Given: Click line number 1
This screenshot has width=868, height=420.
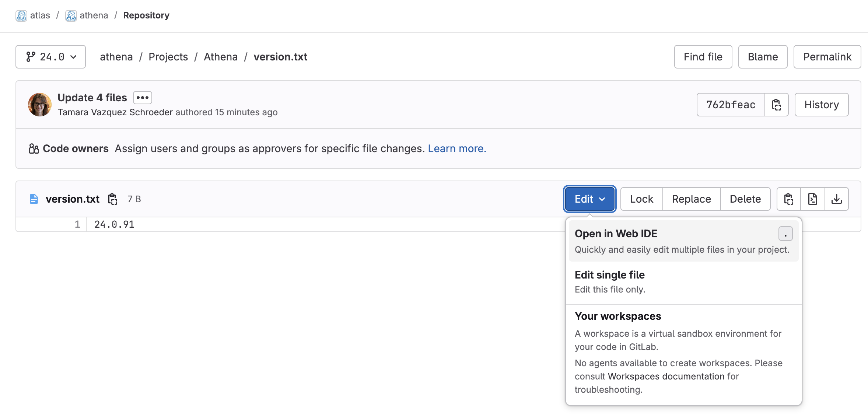Looking at the screenshot, I should pos(77,224).
